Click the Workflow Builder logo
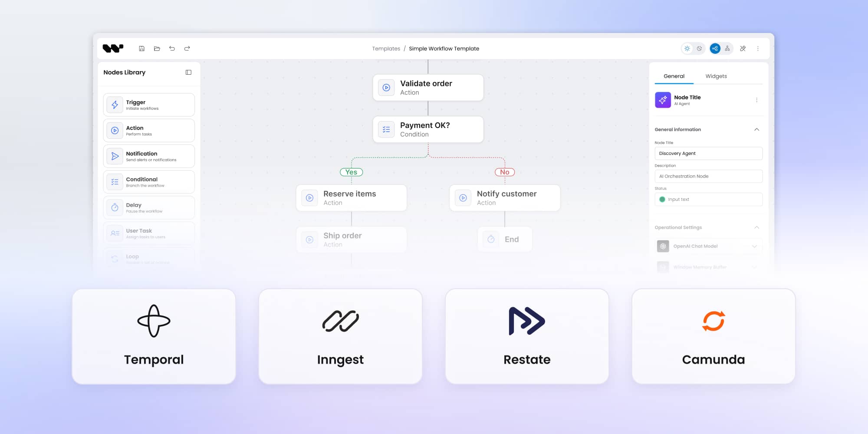 113,48
